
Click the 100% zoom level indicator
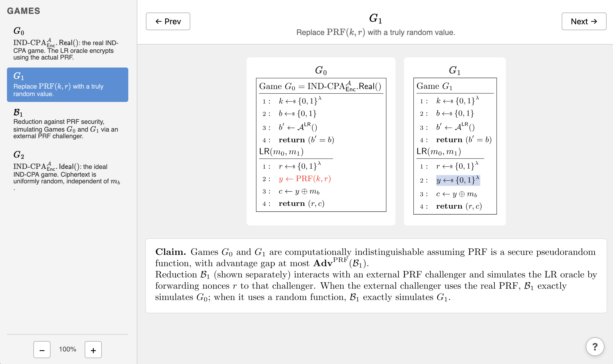[x=67, y=349]
